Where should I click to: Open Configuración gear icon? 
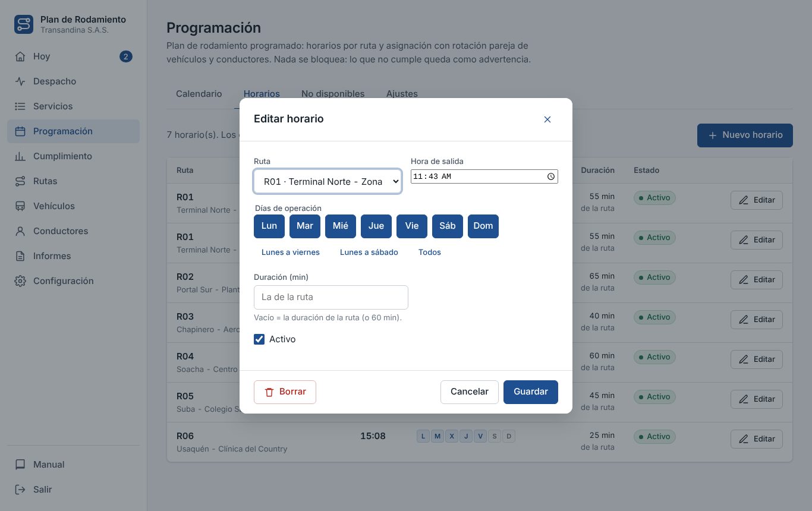[x=20, y=281]
